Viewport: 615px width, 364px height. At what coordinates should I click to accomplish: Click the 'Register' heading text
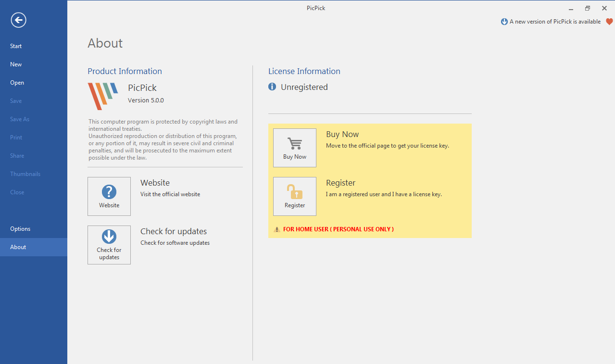point(340,183)
